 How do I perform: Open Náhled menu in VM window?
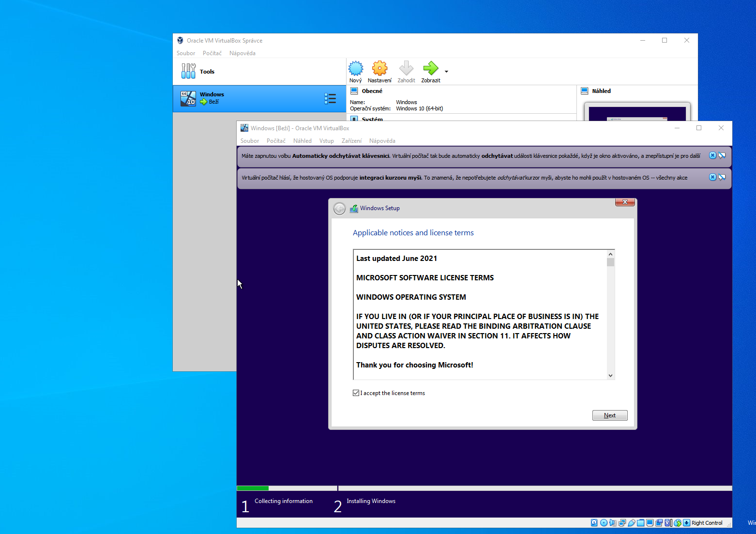tap(302, 141)
